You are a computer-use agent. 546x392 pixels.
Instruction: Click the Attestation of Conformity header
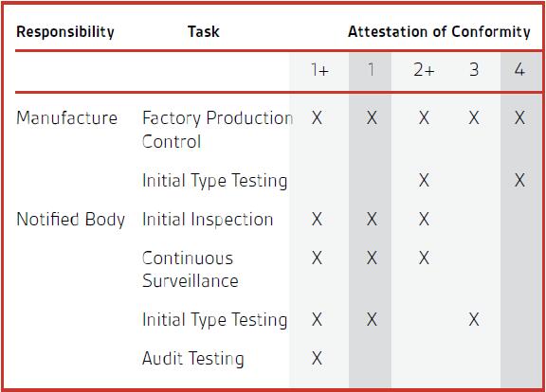click(x=439, y=31)
